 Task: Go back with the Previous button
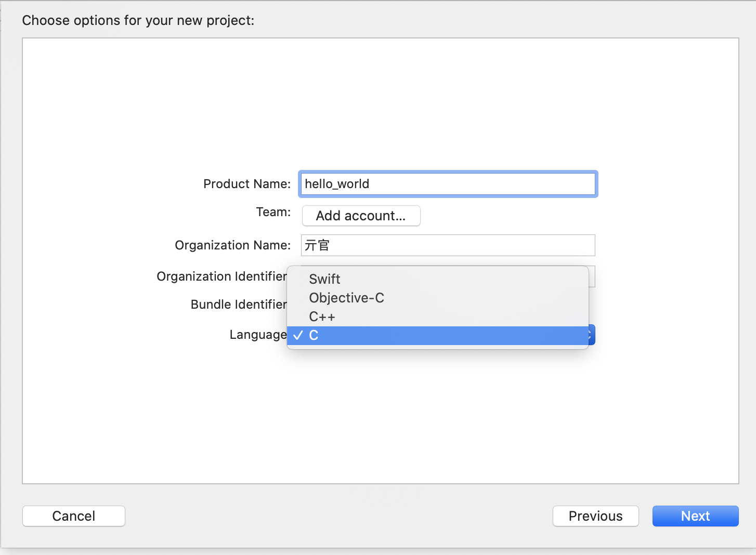(x=595, y=516)
